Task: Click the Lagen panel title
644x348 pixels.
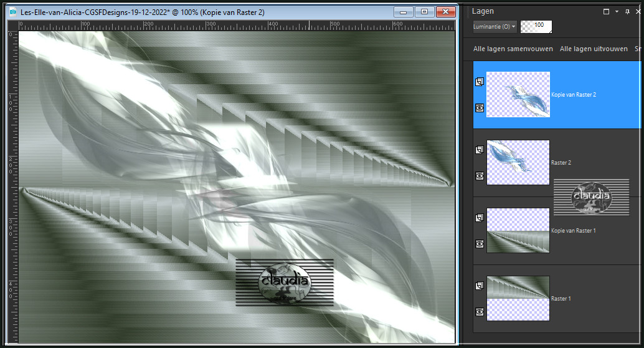Action: pyautogui.click(x=483, y=11)
